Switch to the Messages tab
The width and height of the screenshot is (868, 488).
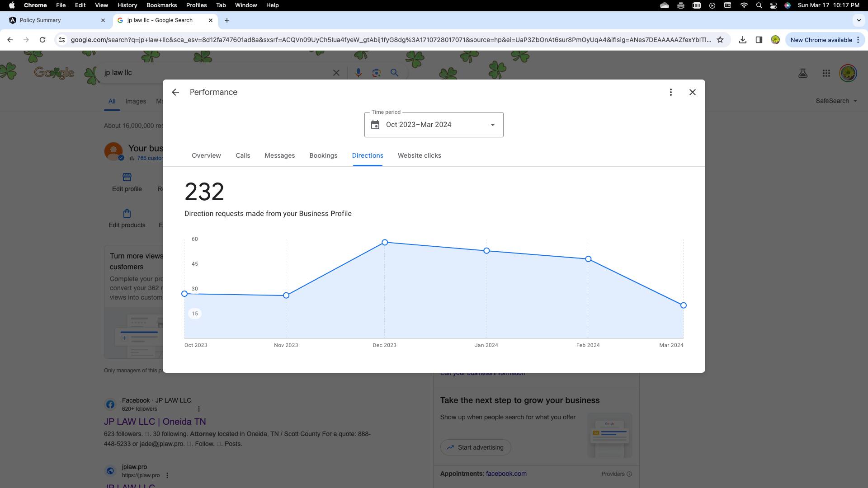point(280,155)
